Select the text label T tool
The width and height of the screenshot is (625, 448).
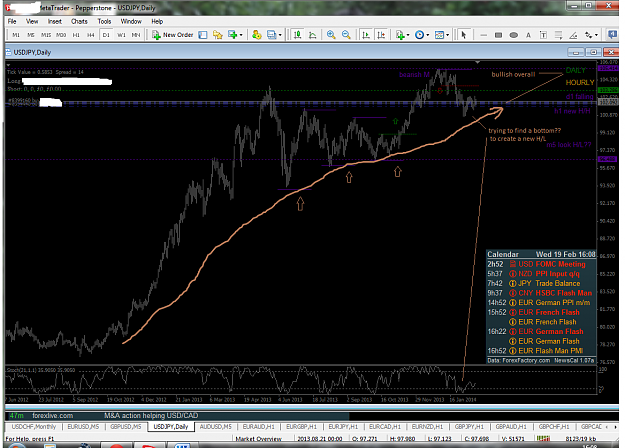coord(543,35)
